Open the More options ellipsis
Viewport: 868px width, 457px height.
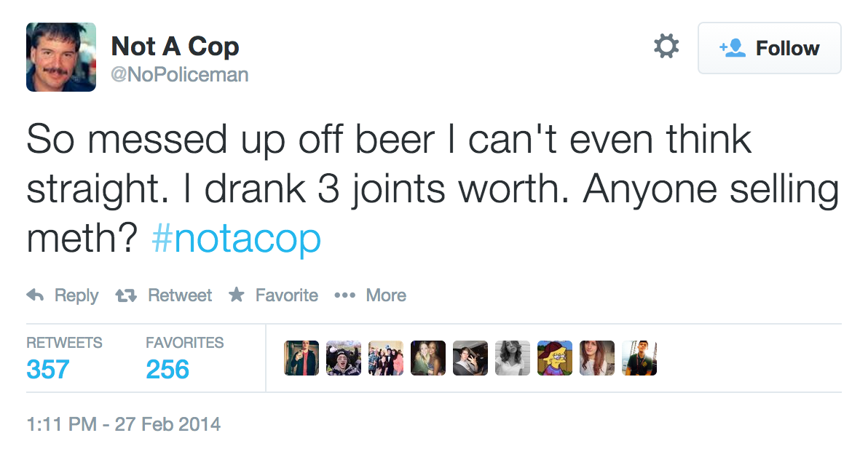pyautogui.click(x=343, y=295)
